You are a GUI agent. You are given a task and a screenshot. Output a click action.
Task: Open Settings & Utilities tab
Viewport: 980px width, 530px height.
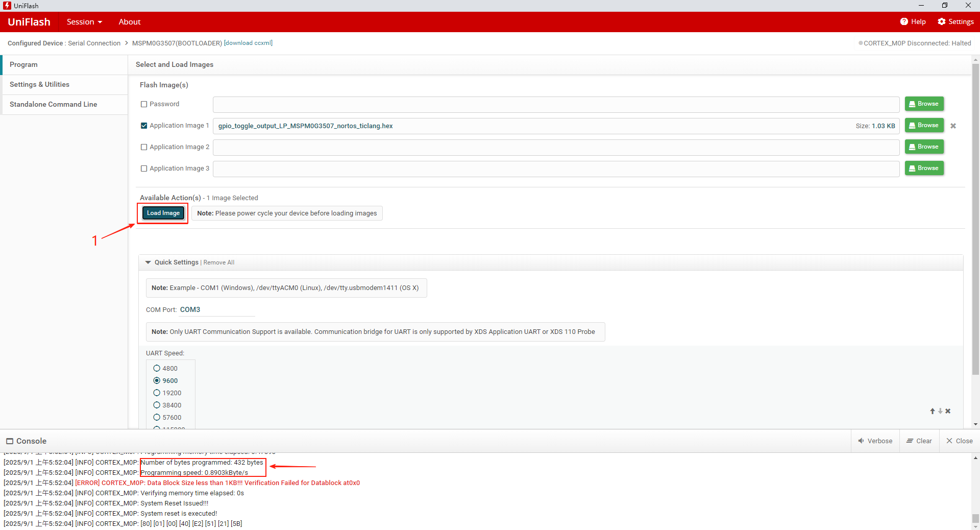point(65,85)
